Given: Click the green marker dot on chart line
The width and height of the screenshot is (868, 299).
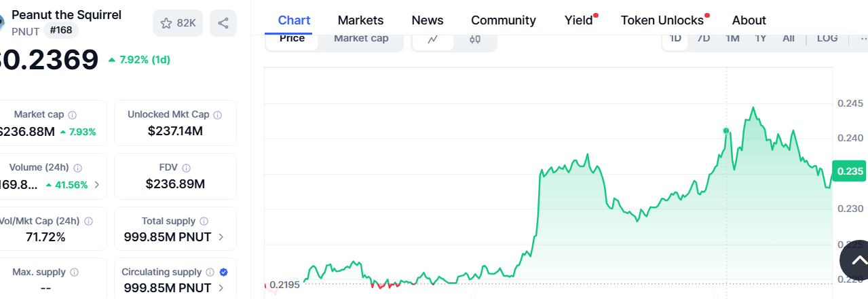Looking at the screenshot, I should (726, 130).
